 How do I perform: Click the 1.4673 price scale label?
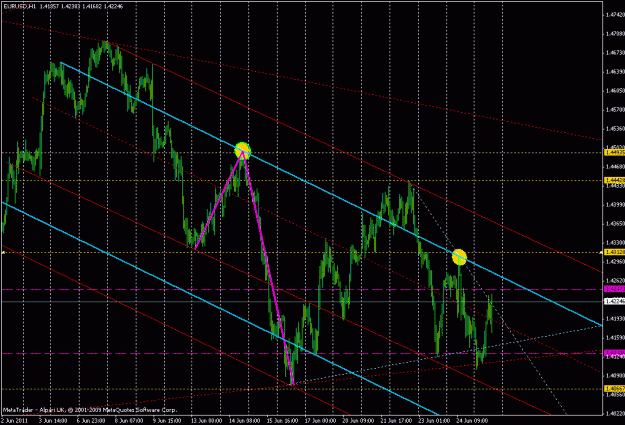coord(615,53)
